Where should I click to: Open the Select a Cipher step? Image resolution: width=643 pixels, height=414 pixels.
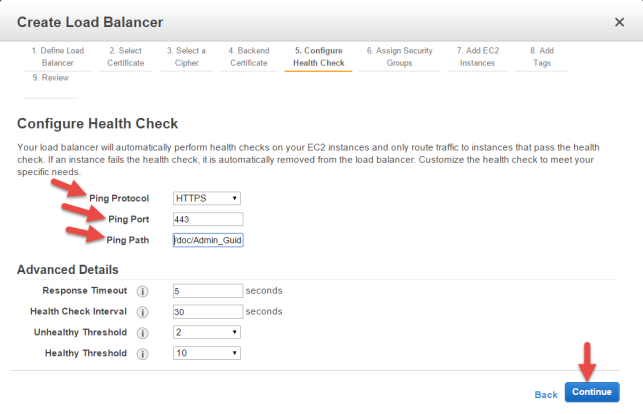coord(186,57)
